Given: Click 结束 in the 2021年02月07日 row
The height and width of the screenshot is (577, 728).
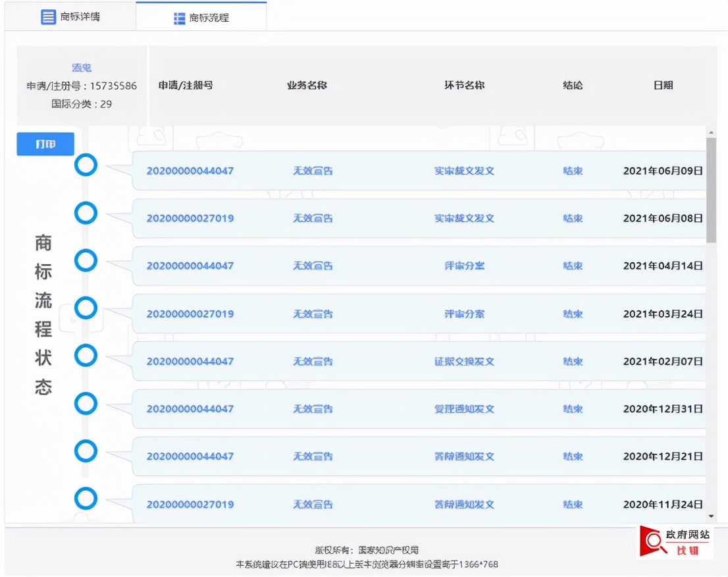Looking at the screenshot, I should [x=573, y=362].
